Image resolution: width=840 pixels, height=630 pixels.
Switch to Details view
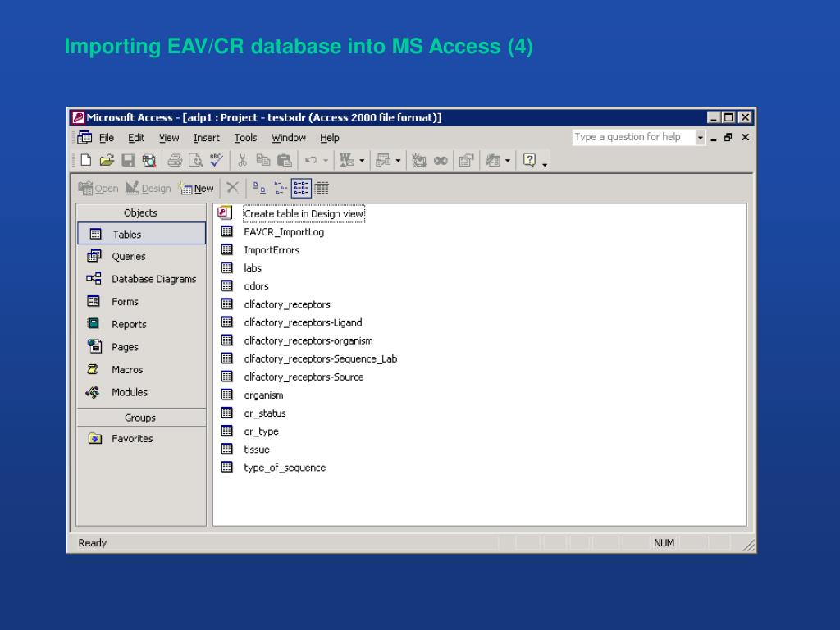tap(322, 188)
